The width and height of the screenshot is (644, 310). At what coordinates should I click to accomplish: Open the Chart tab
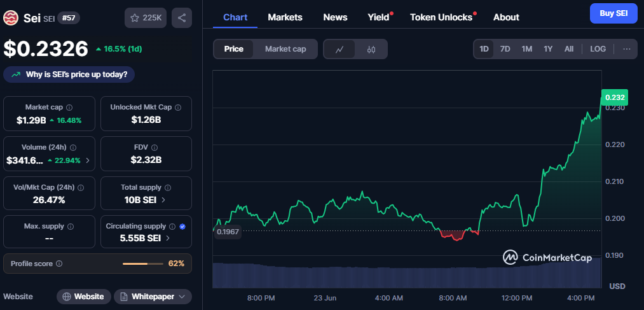click(235, 17)
